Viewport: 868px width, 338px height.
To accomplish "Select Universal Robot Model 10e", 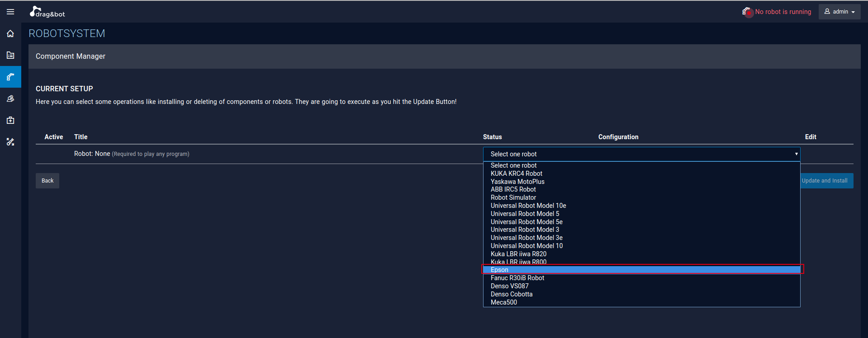I will (641, 206).
